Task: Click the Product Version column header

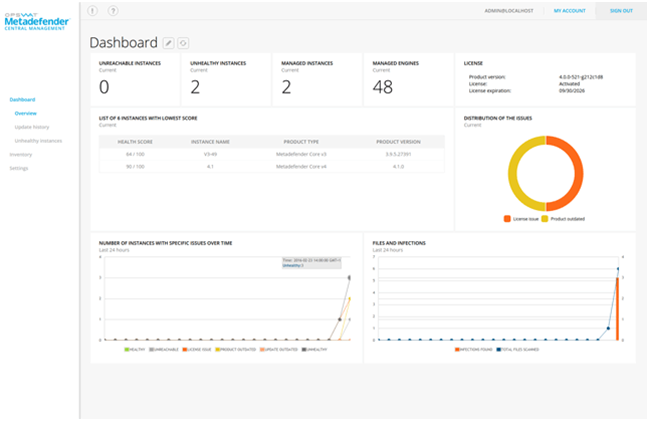Action: point(398,142)
